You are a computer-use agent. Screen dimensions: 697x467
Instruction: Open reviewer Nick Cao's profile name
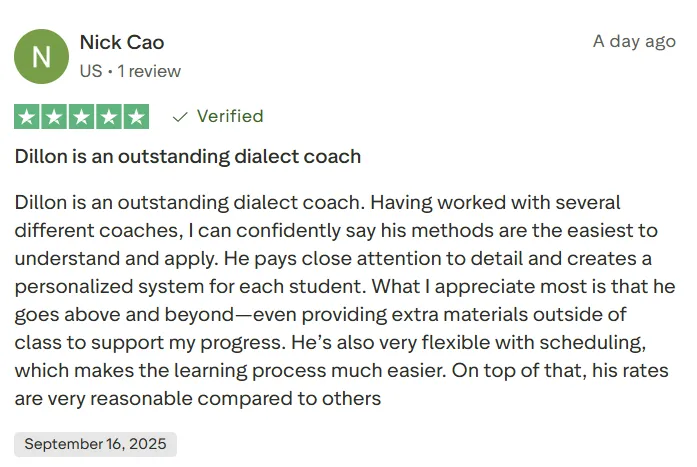(x=121, y=42)
